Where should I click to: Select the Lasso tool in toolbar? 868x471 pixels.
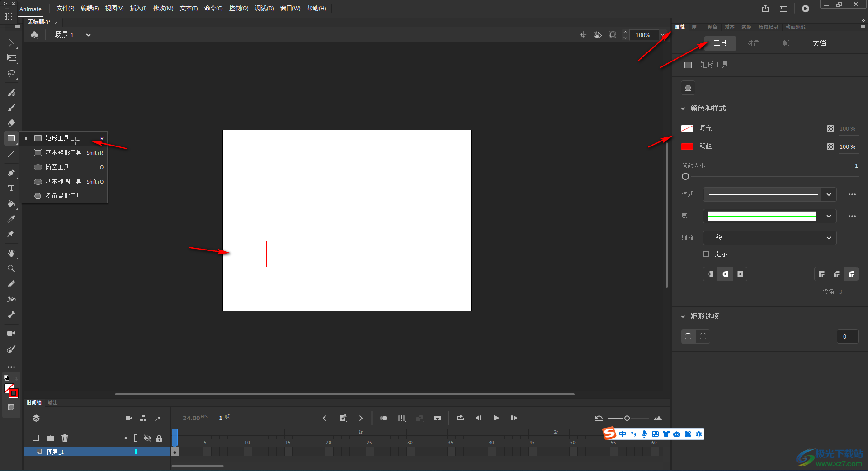tap(11, 73)
